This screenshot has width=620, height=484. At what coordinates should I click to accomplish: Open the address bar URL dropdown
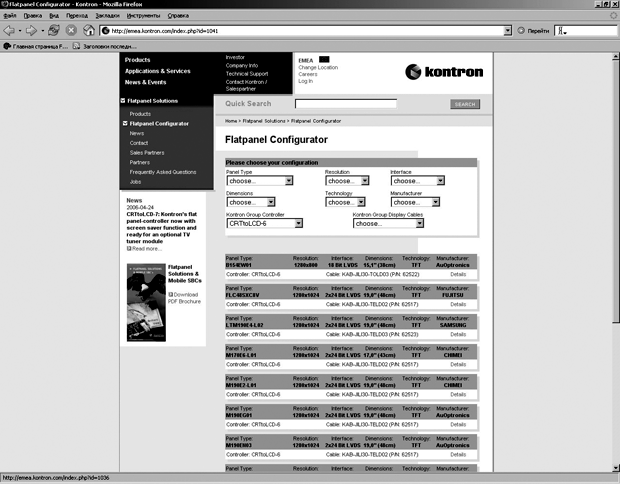508,31
